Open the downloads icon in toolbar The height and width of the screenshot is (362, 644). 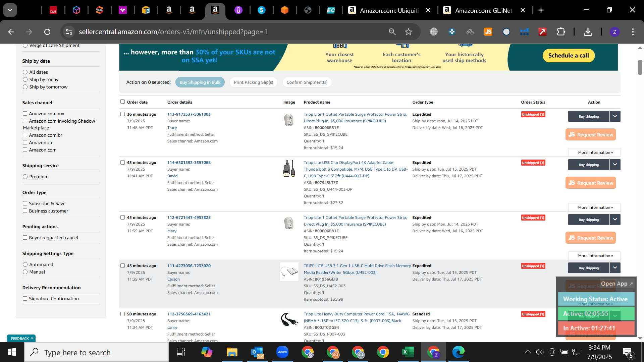pyautogui.click(x=588, y=32)
